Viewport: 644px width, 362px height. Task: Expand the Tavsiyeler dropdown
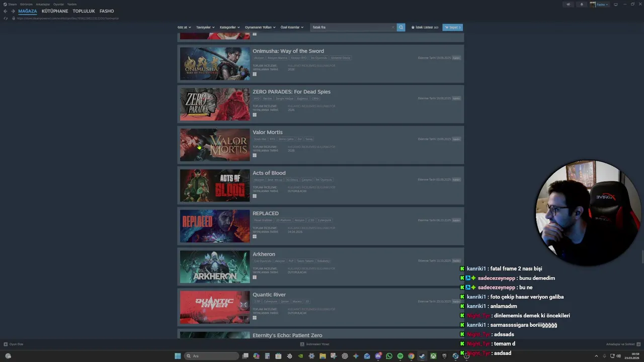click(205, 27)
